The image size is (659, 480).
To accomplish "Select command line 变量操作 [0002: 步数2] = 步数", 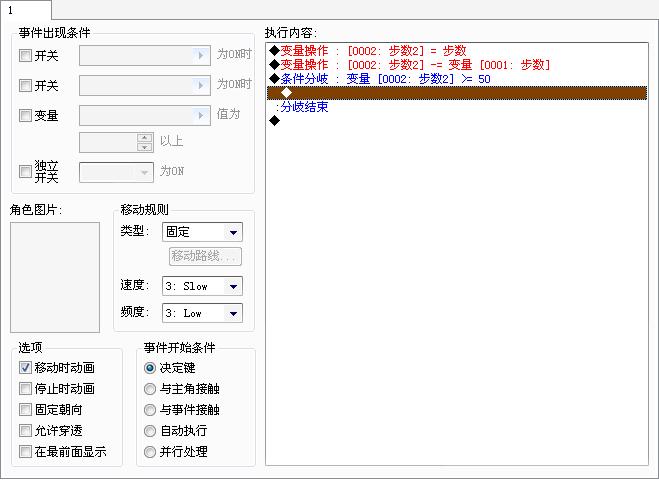I will tap(457, 51).
